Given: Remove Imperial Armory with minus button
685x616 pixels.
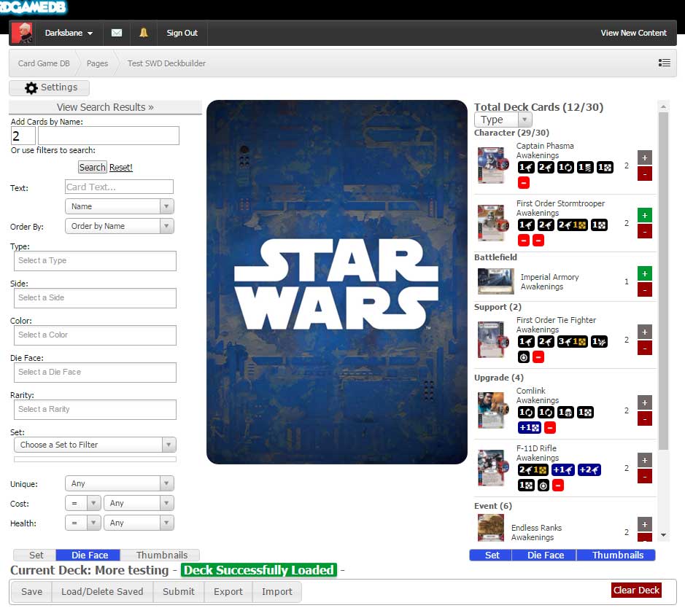Looking at the screenshot, I should tap(644, 289).
